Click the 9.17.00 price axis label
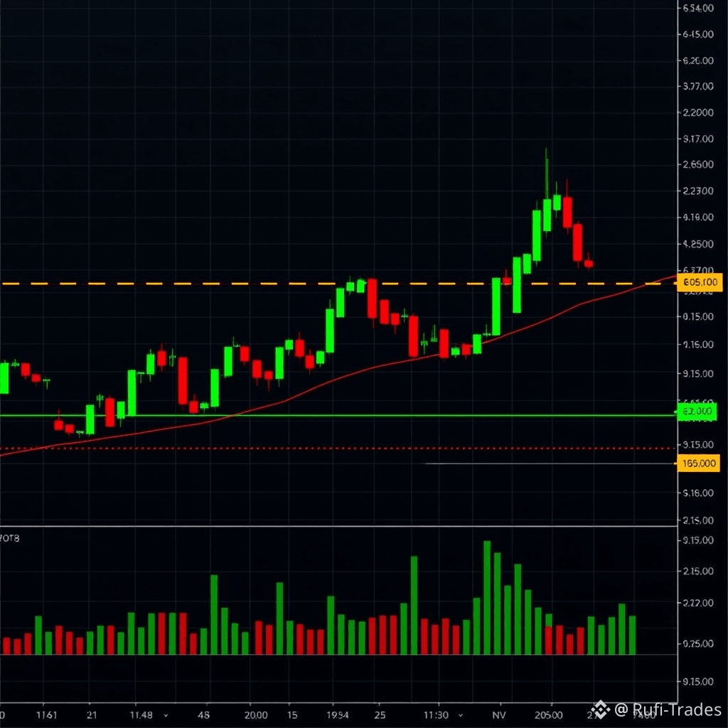 click(x=698, y=139)
